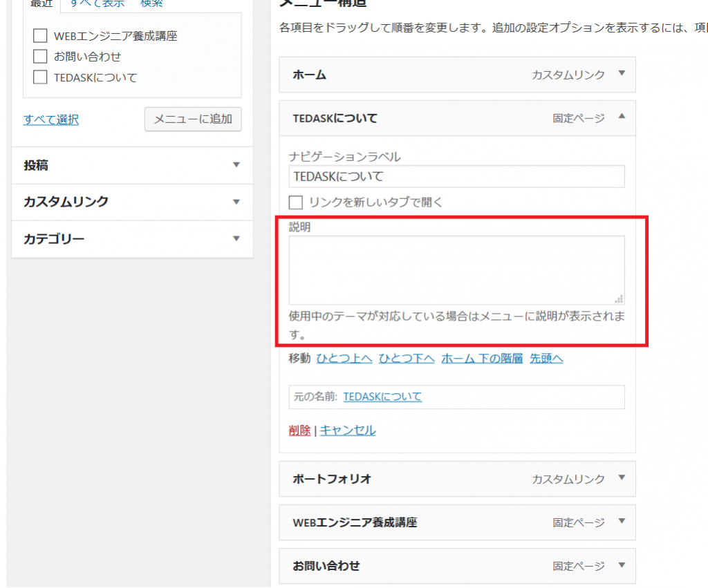Screen dimensions: 708x588
Task: Collapse the TEDASKについて menu item arrow
Action: (622, 117)
